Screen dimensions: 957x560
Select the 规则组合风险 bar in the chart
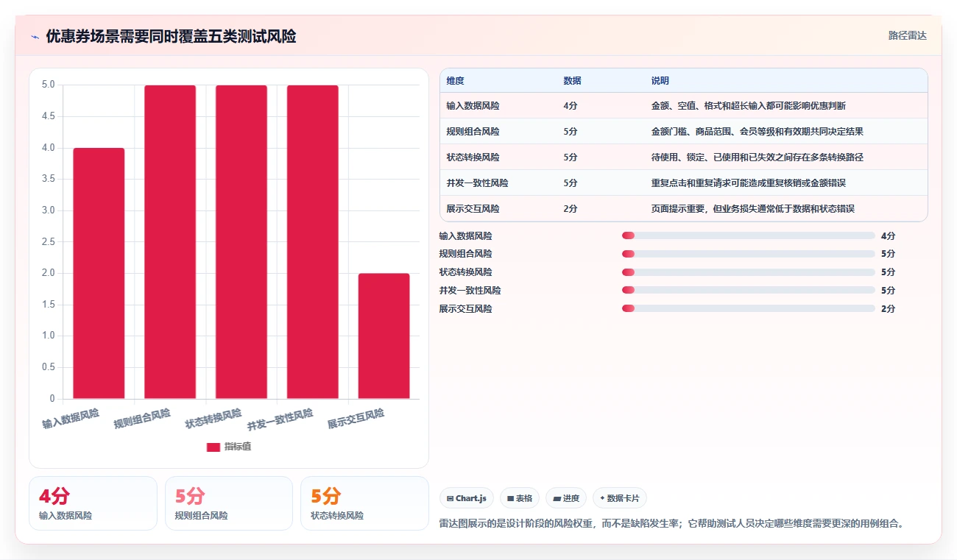click(x=170, y=242)
